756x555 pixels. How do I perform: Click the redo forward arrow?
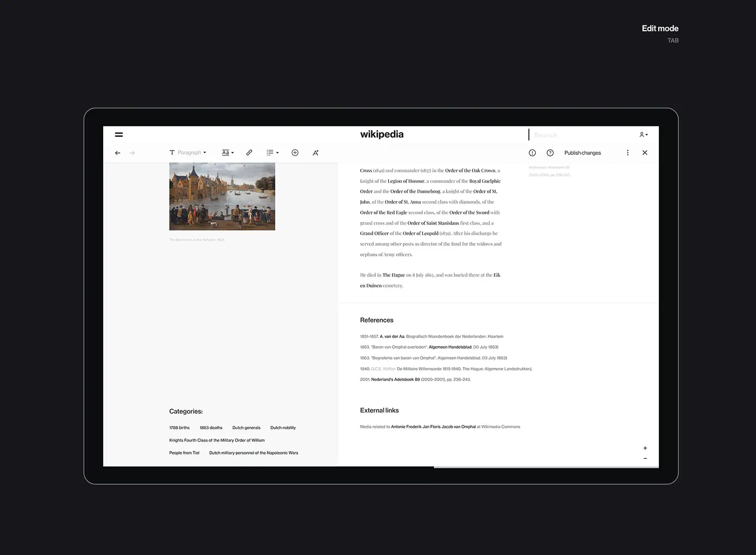(x=132, y=153)
